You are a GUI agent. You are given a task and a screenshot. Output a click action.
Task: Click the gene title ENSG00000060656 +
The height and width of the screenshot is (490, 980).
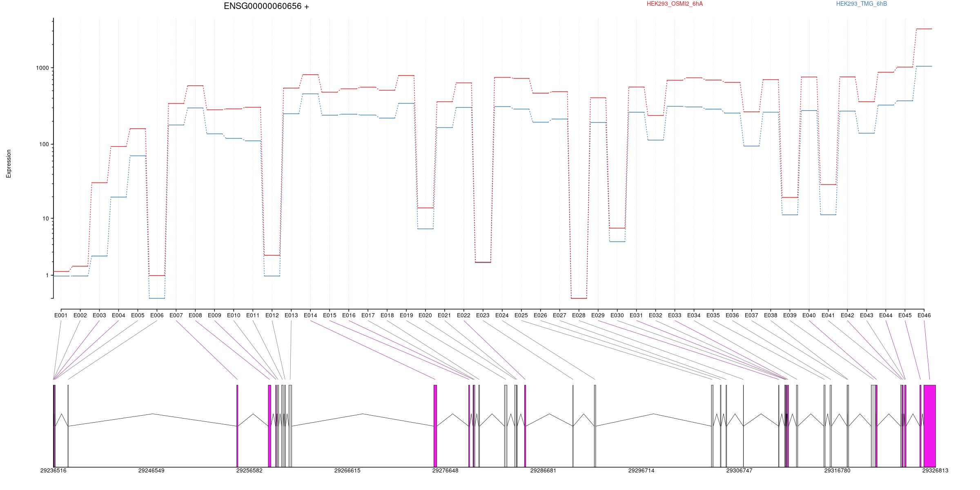point(266,6)
